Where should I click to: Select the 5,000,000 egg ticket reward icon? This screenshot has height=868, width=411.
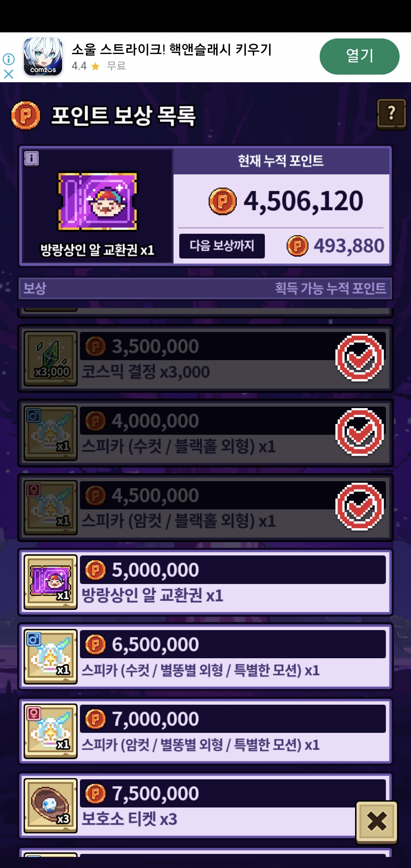pos(51,582)
